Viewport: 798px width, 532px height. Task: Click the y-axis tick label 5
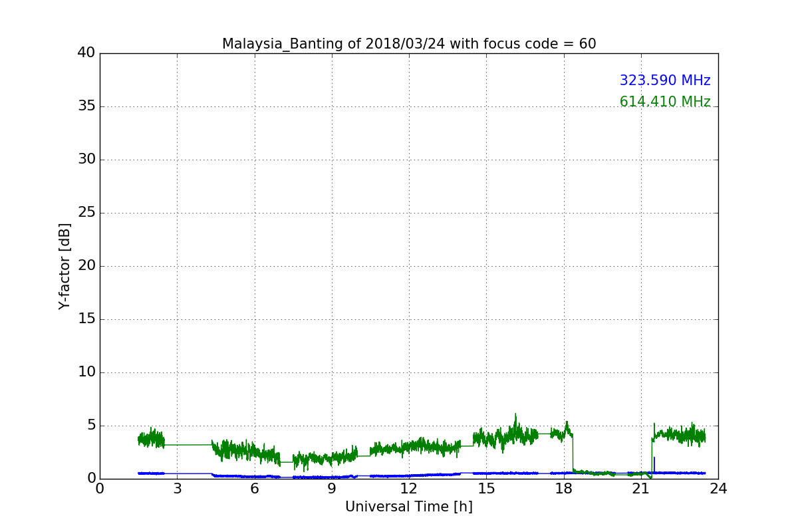[91, 426]
